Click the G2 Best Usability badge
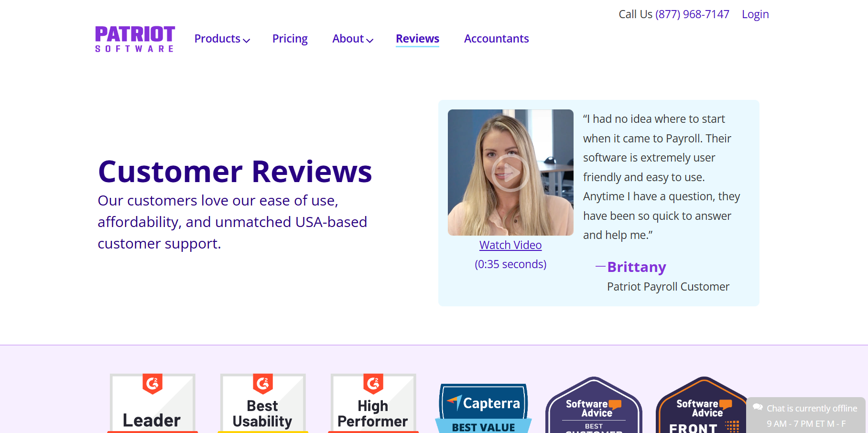The width and height of the screenshot is (868, 433). coord(263,403)
